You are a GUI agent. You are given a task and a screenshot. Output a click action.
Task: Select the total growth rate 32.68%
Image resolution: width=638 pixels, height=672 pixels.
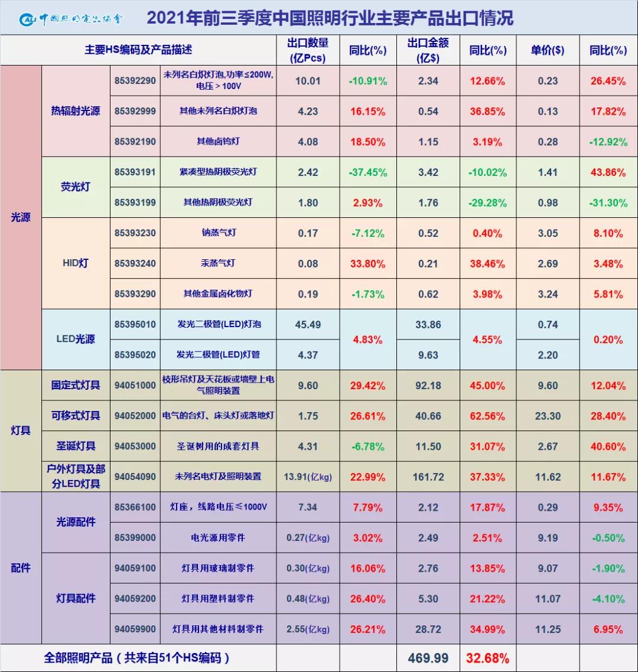487,658
